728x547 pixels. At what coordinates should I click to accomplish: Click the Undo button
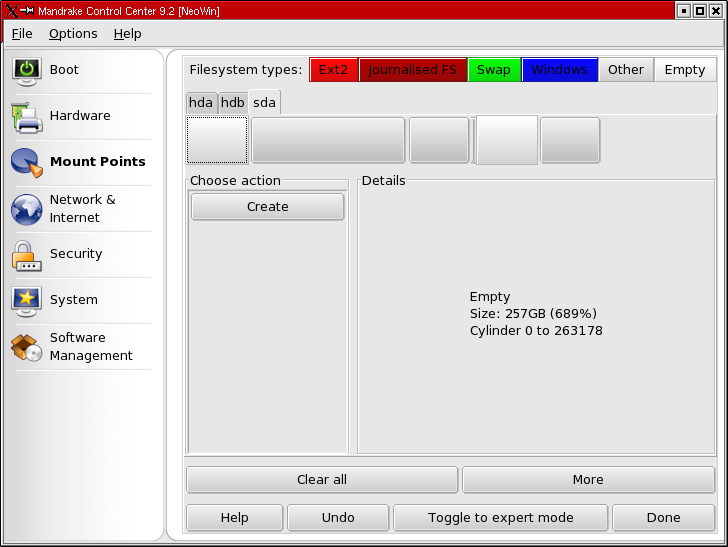click(x=338, y=517)
